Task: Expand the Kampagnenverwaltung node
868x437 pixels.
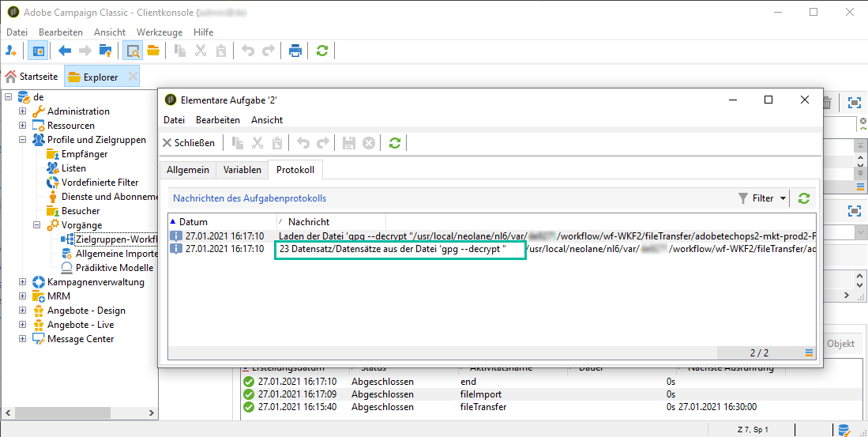Action: pyautogui.click(x=22, y=282)
